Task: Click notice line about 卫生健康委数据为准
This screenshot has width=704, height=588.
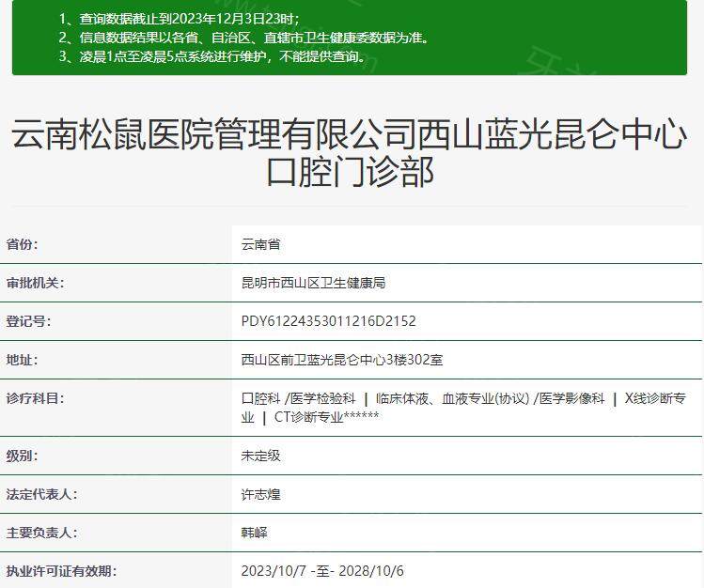Action: (244, 38)
